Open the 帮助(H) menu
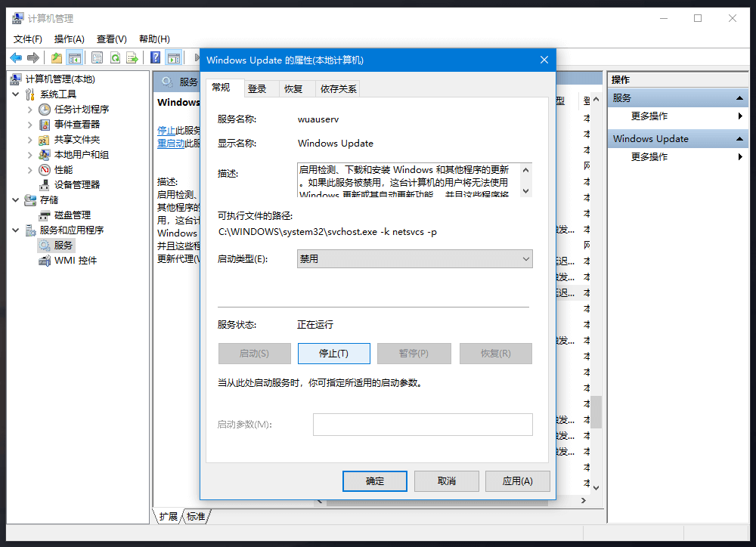756x547 pixels. (154, 39)
